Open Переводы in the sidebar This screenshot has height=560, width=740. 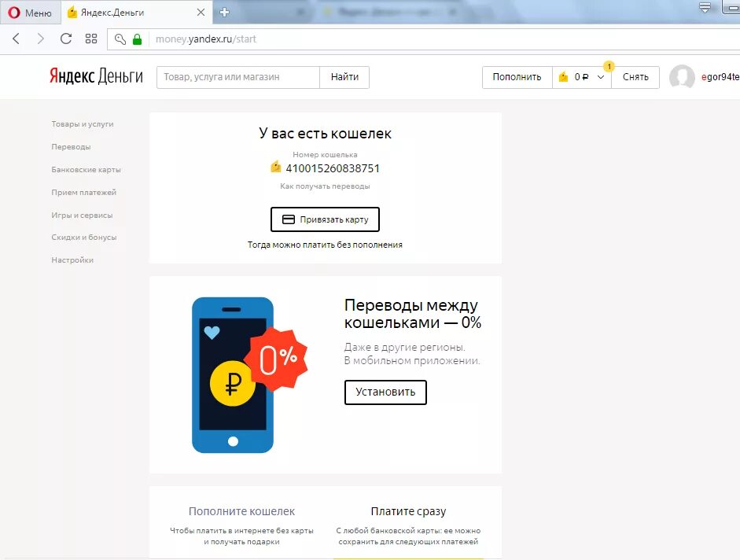[x=71, y=147]
